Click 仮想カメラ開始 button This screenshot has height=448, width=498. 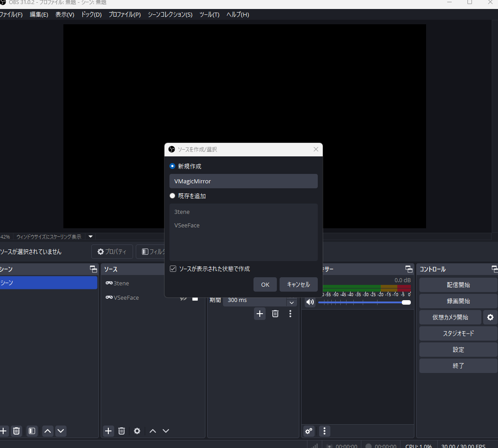tap(450, 317)
